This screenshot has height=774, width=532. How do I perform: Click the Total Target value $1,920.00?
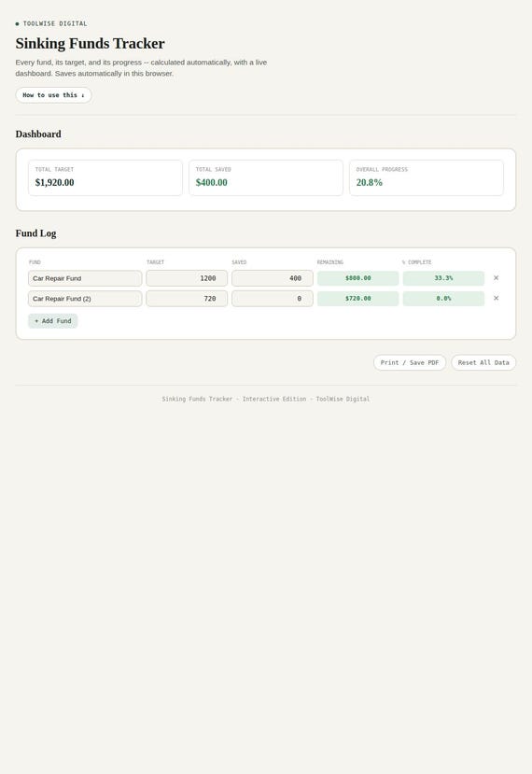54,182
